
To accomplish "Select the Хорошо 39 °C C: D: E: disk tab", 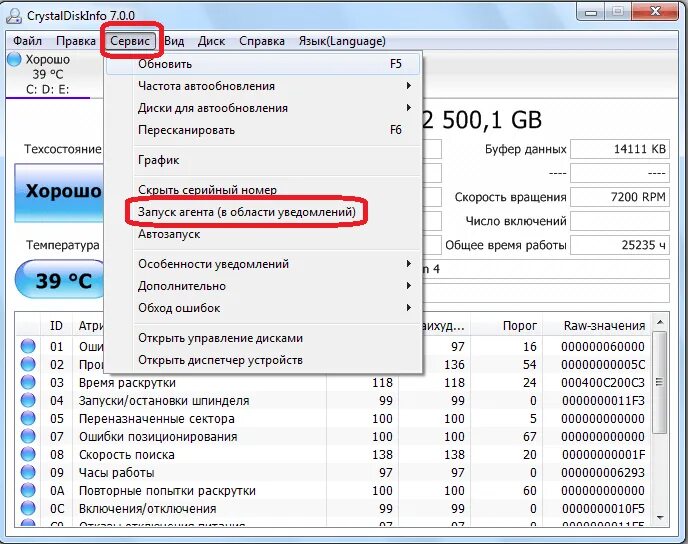I will [48, 74].
